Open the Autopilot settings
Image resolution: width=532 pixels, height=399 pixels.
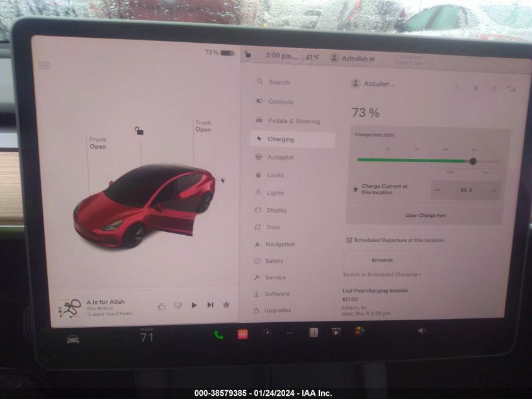coord(274,157)
